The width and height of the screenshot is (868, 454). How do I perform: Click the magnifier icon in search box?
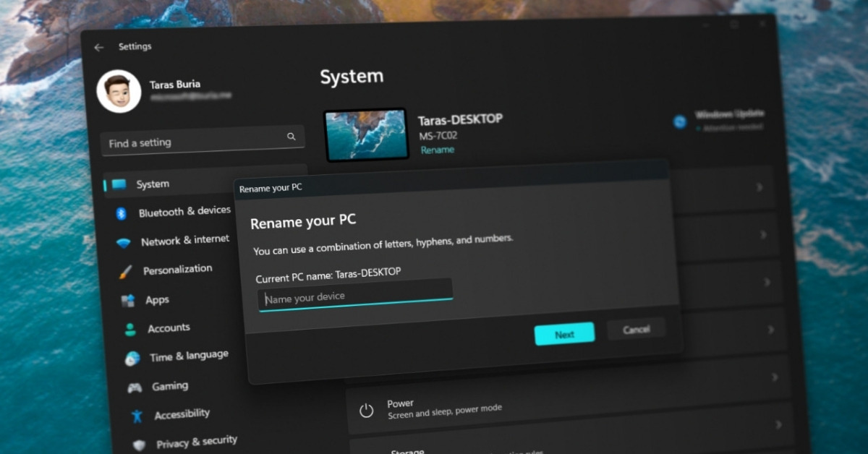click(x=292, y=136)
